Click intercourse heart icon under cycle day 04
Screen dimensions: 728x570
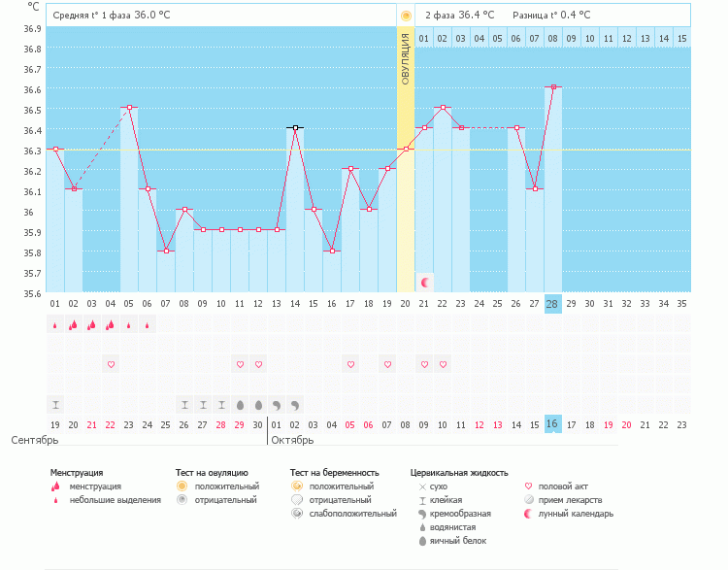point(111,364)
